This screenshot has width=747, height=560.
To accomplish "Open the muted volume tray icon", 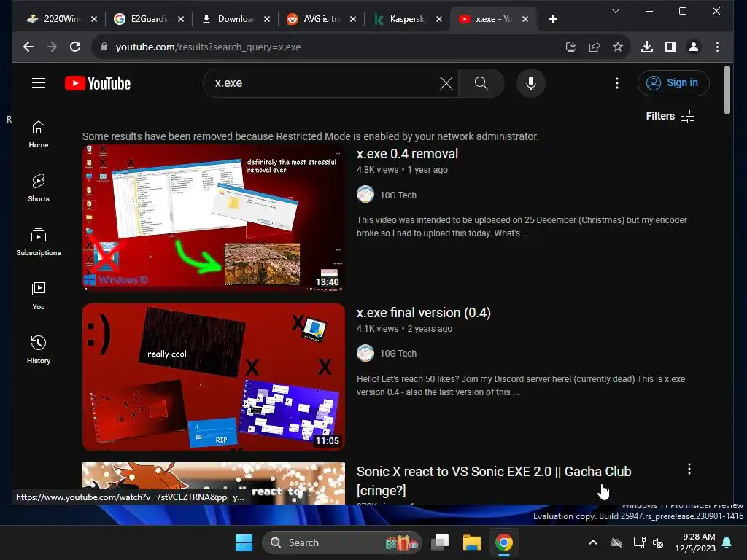I will 659,542.
